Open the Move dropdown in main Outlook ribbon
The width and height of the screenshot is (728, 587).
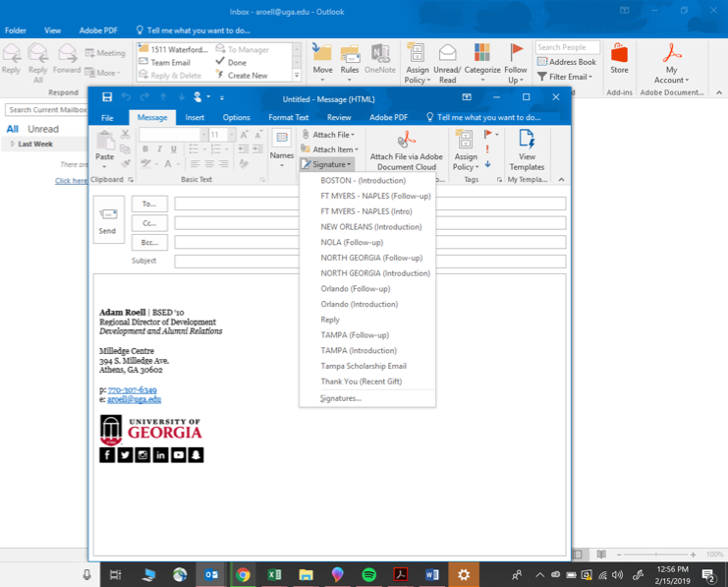[322, 62]
